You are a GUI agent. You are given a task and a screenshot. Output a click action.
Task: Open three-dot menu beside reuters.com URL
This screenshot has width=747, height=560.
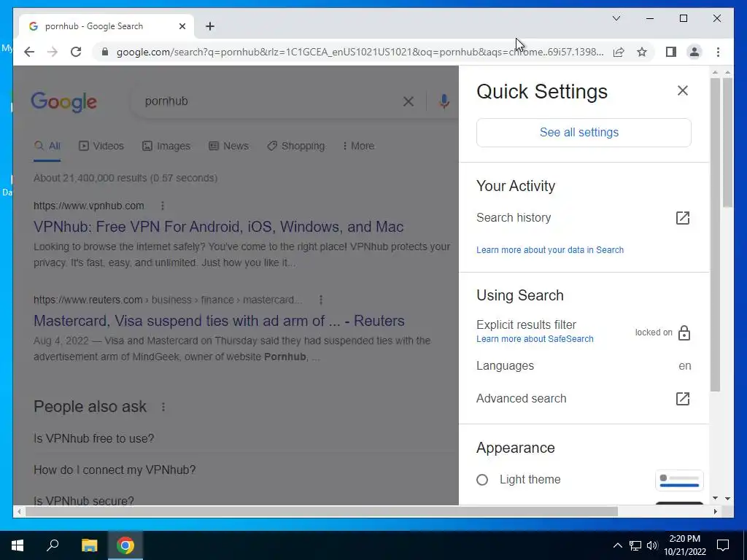[x=321, y=300]
